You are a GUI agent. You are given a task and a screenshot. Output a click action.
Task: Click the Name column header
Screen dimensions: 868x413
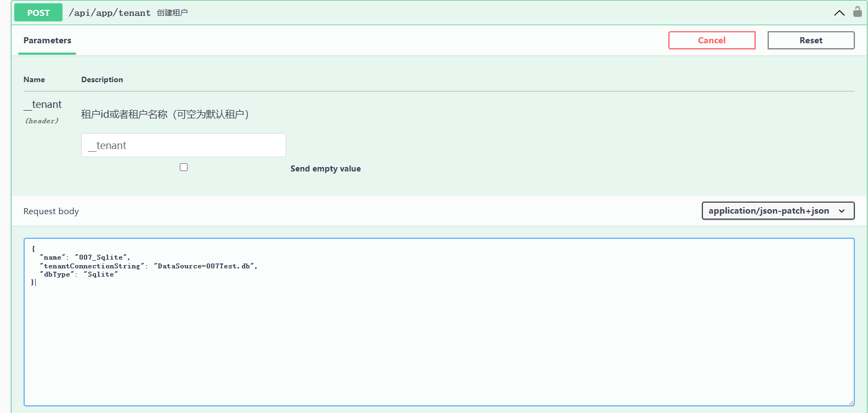[x=34, y=79]
